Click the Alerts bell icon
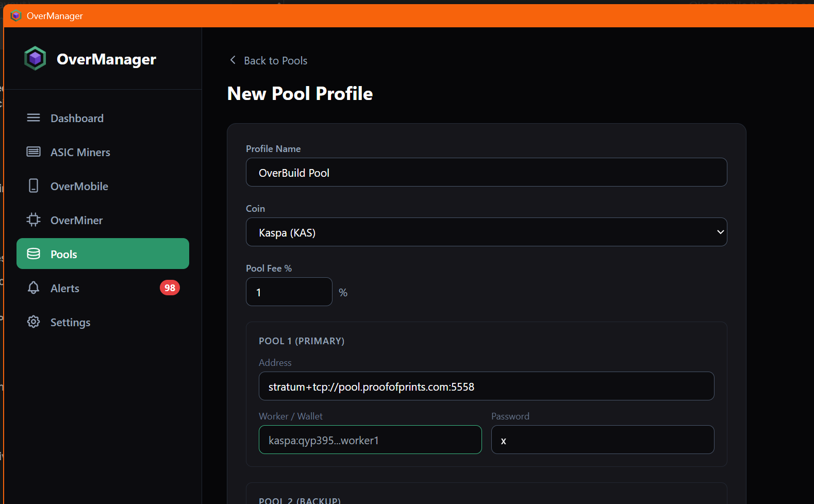This screenshot has width=814, height=504. [x=34, y=288]
